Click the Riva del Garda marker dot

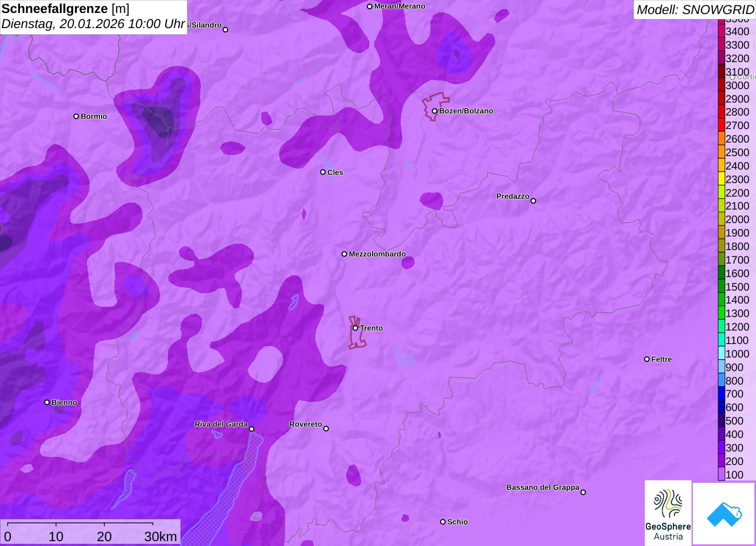coord(252,429)
